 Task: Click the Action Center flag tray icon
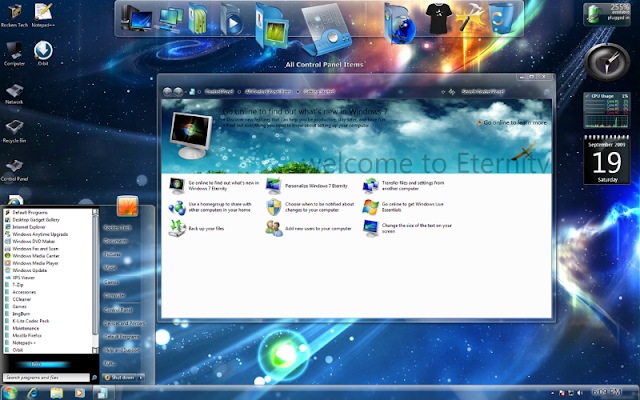point(562,393)
